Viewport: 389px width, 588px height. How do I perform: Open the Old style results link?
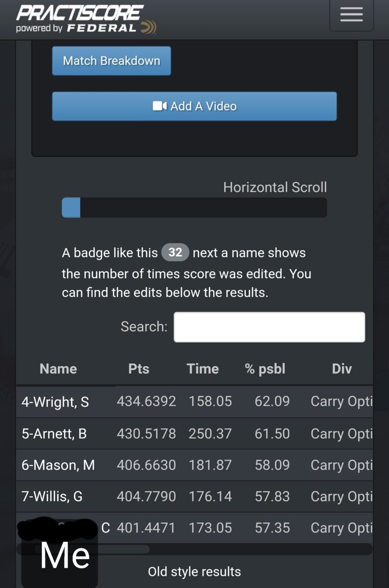click(x=194, y=571)
